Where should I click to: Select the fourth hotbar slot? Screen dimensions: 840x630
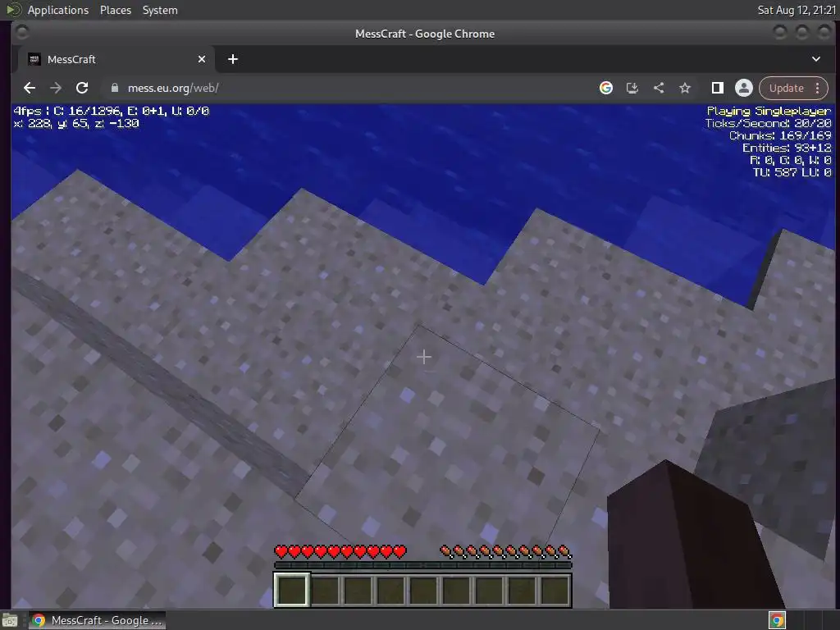coord(390,590)
